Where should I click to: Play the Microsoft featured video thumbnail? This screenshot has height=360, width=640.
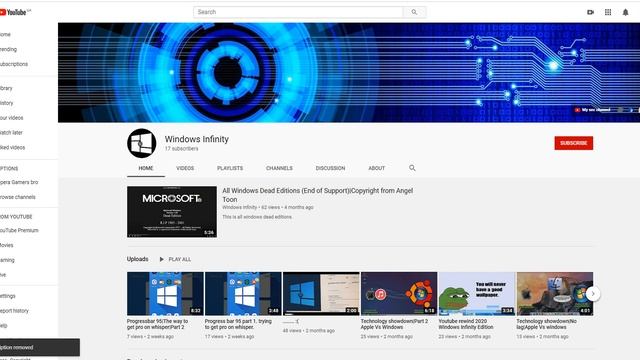[x=172, y=212]
